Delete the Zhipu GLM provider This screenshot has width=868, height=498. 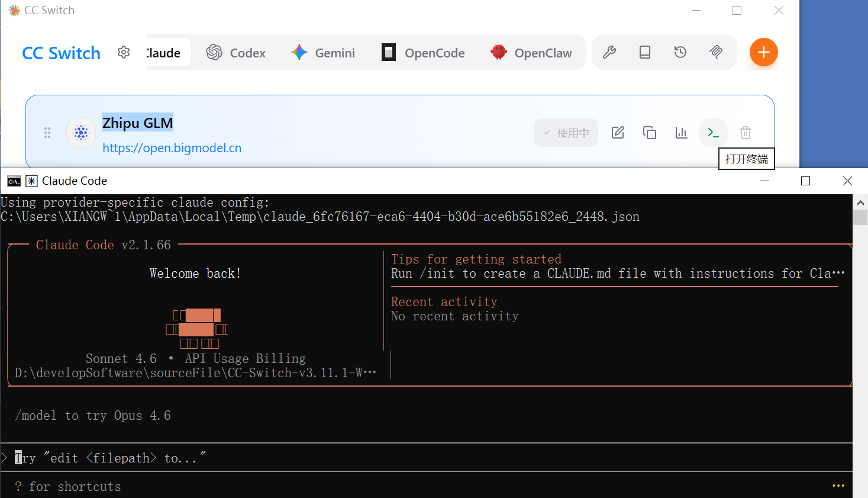[746, 133]
